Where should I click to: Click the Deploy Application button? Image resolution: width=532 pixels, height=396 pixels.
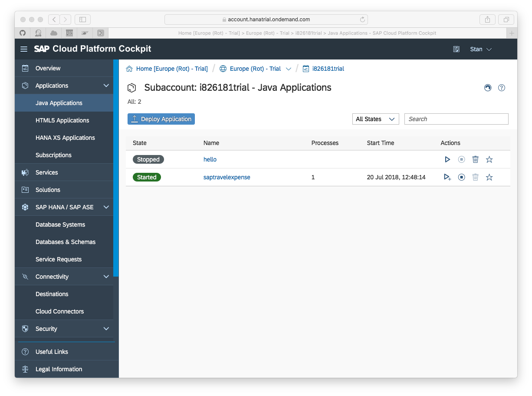(x=161, y=119)
